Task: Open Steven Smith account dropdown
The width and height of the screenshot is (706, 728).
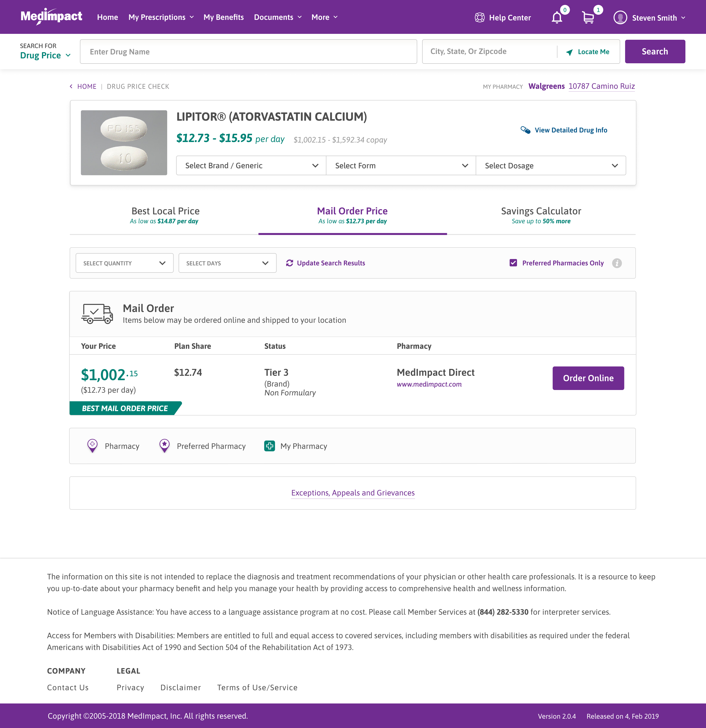Action: (658, 18)
